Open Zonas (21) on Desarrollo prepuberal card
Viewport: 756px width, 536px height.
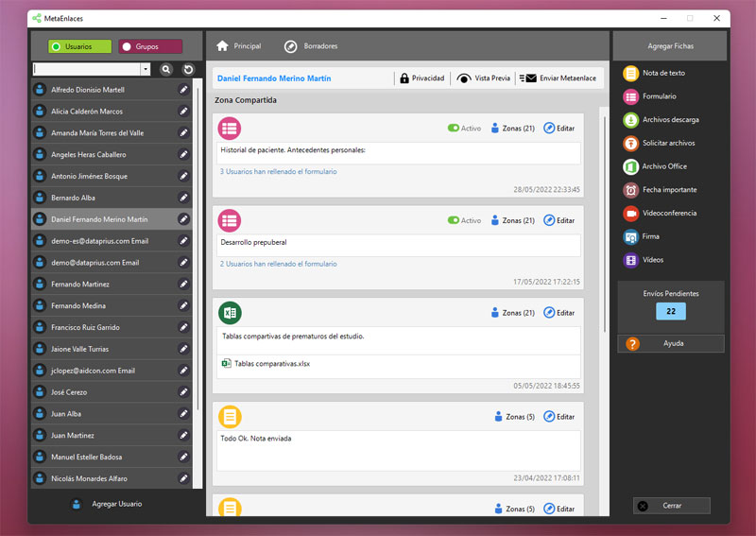(512, 220)
